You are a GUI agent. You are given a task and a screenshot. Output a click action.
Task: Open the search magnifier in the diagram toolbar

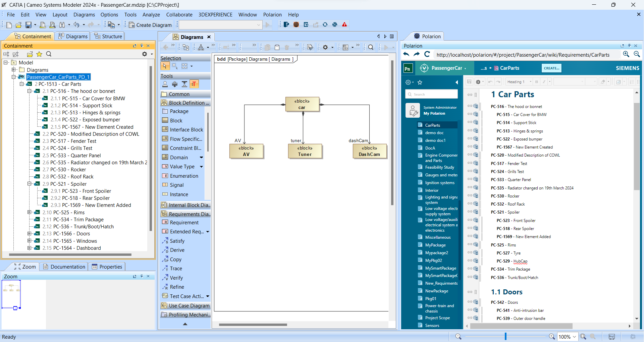click(370, 47)
